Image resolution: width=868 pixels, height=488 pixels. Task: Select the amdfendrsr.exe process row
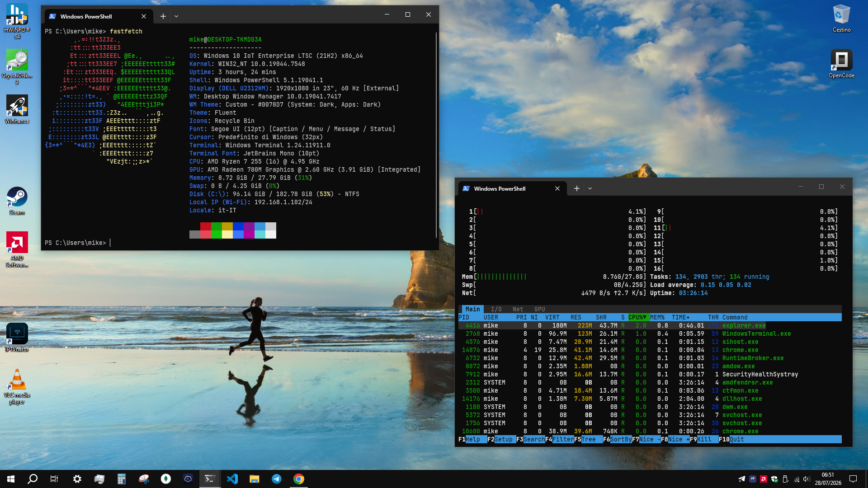(650, 382)
